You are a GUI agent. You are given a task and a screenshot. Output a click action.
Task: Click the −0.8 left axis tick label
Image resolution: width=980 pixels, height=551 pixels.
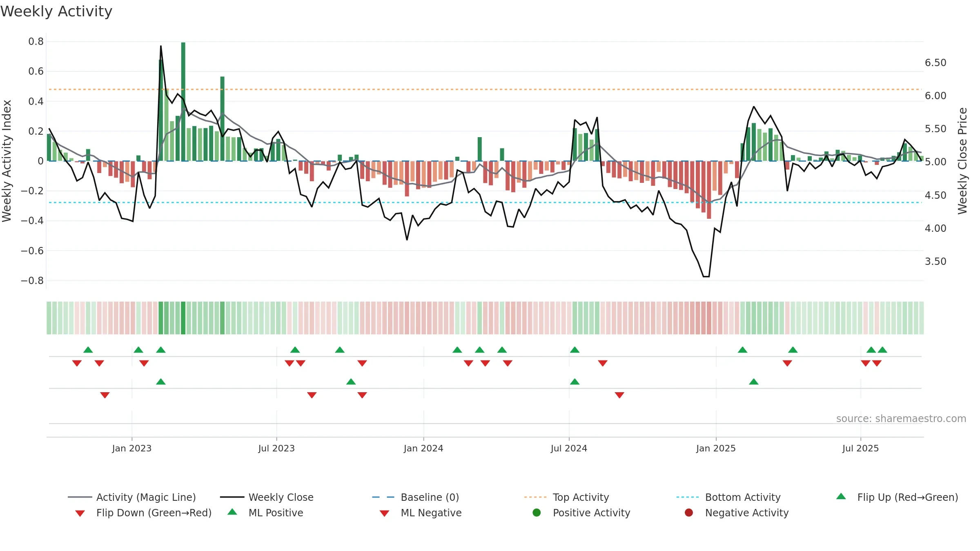tap(32, 280)
